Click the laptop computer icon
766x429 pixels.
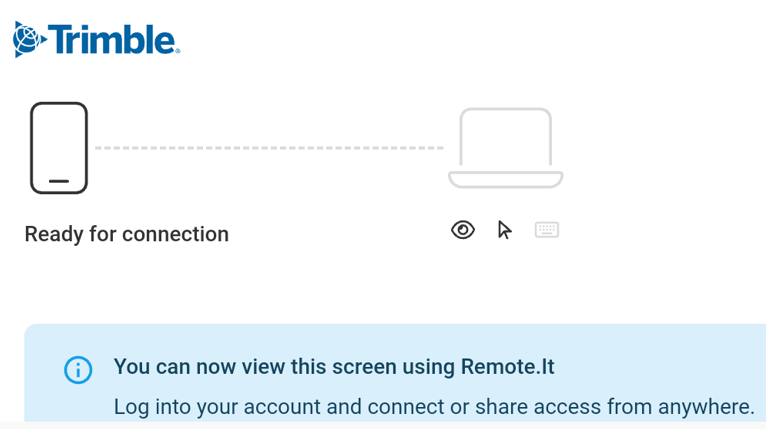tap(505, 148)
